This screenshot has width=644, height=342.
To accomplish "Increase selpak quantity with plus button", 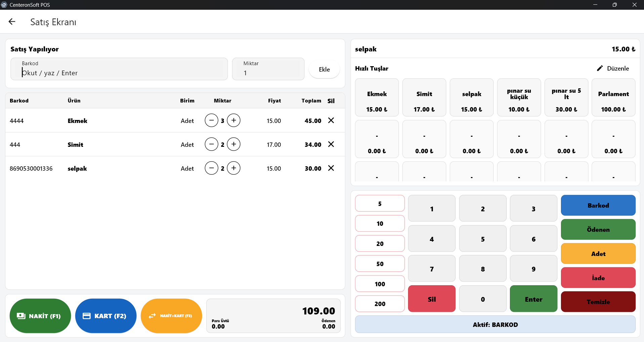I will pyautogui.click(x=234, y=168).
